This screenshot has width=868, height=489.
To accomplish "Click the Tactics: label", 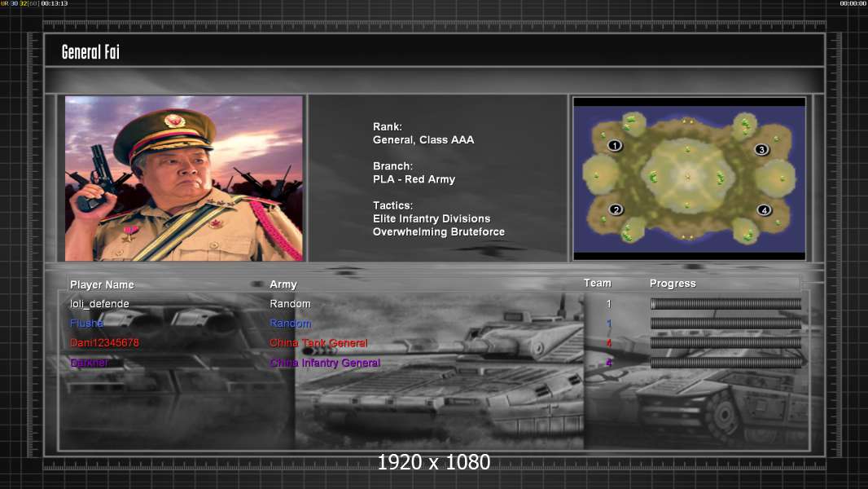I will pos(392,205).
